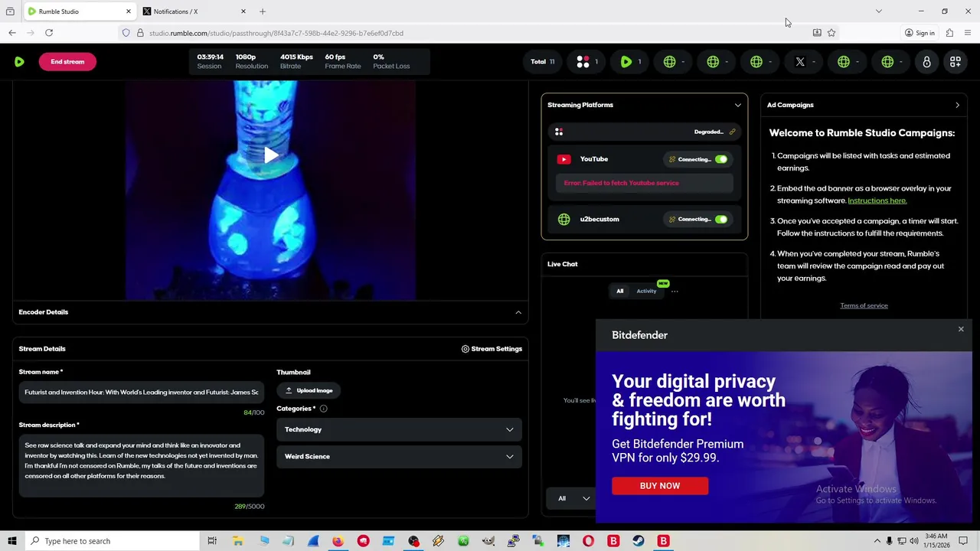
Task: Close the Rumble Studio tab
Action: tap(129, 11)
